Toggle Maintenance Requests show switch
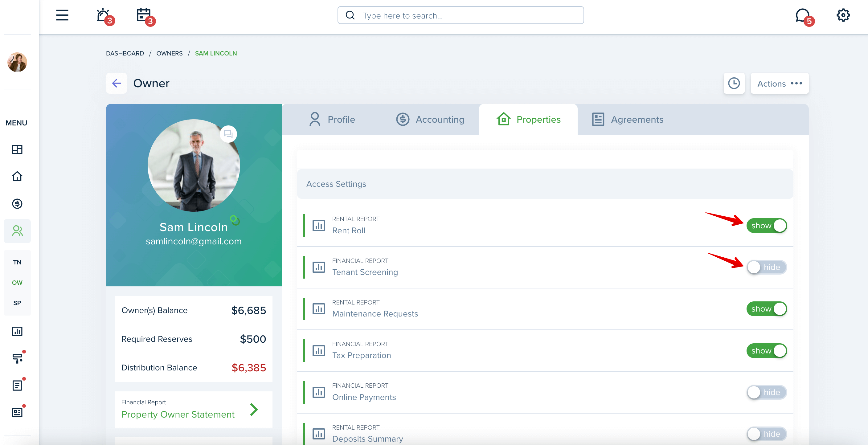The height and width of the screenshot is (445, 868). 766,309
